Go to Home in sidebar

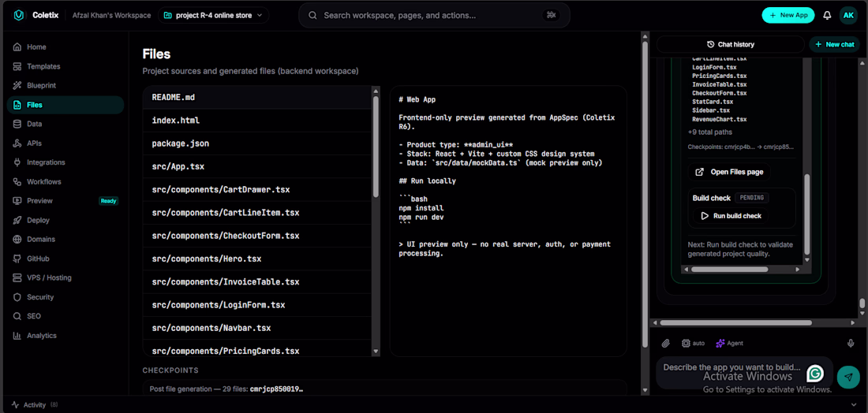65,47
